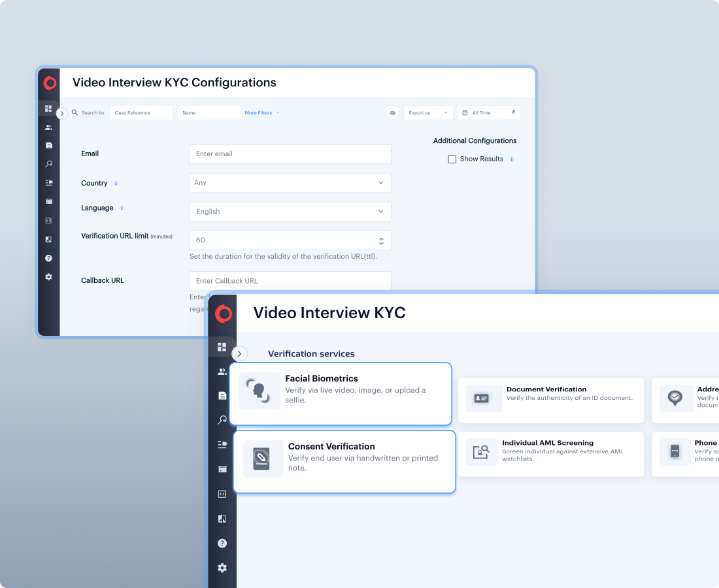
Task: Click the Enter email input field
Action: click(x=290, y=154)
